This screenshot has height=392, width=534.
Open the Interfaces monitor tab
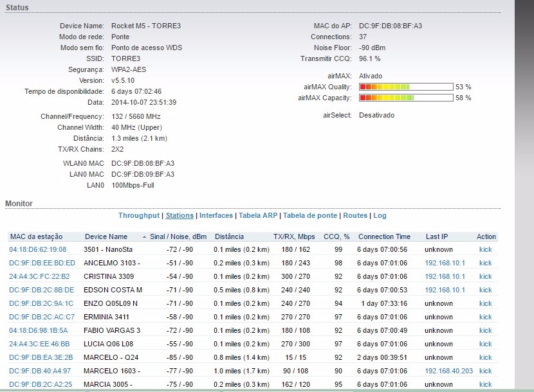[216, 216]
